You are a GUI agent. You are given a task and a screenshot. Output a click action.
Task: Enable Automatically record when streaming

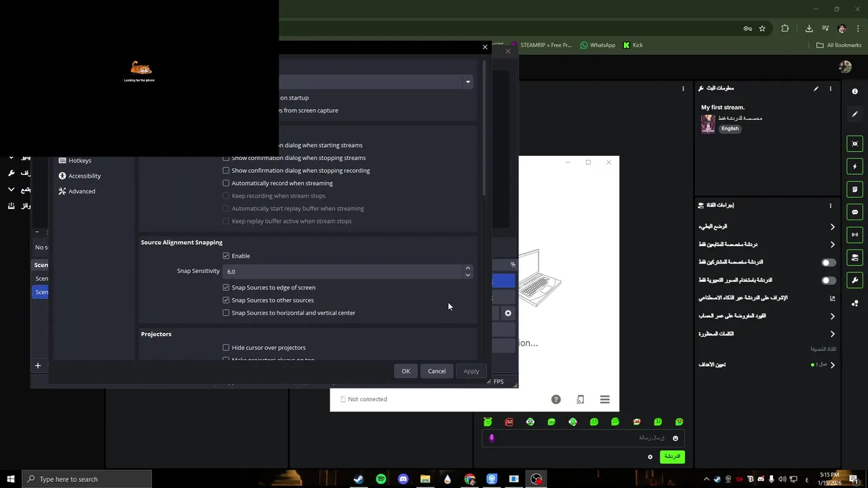278,183
